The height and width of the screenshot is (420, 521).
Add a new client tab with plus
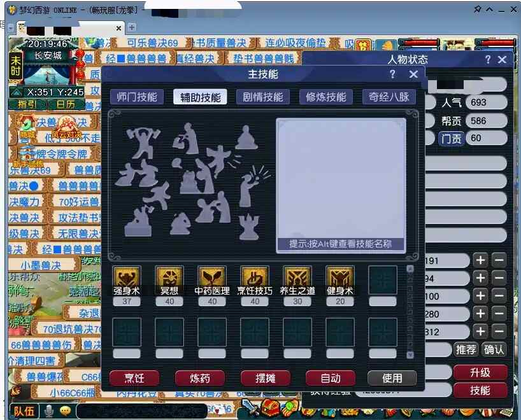[132, 27]
